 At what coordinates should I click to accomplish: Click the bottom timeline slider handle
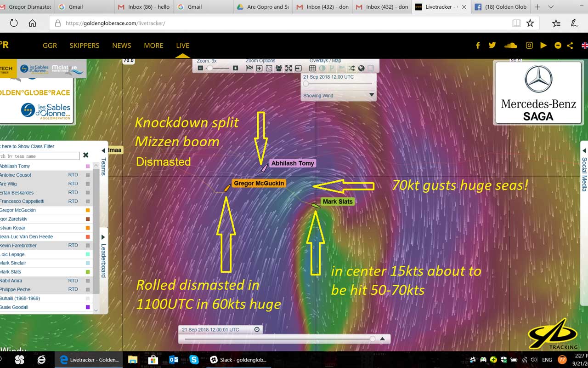tap(372, 339)
